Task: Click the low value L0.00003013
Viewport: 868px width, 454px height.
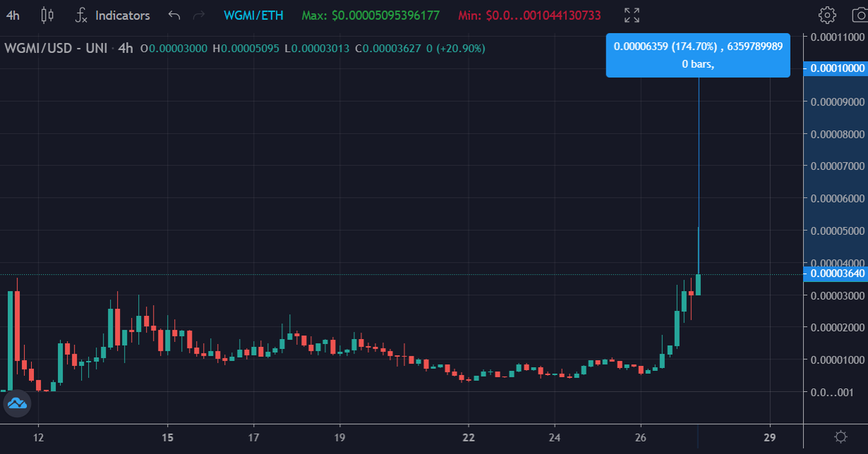Action: coord(317,48)
